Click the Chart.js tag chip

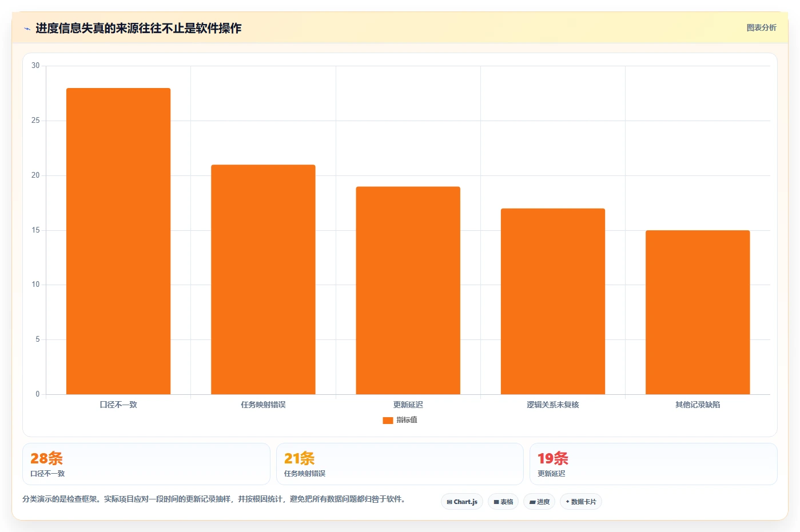pos(462,502)
